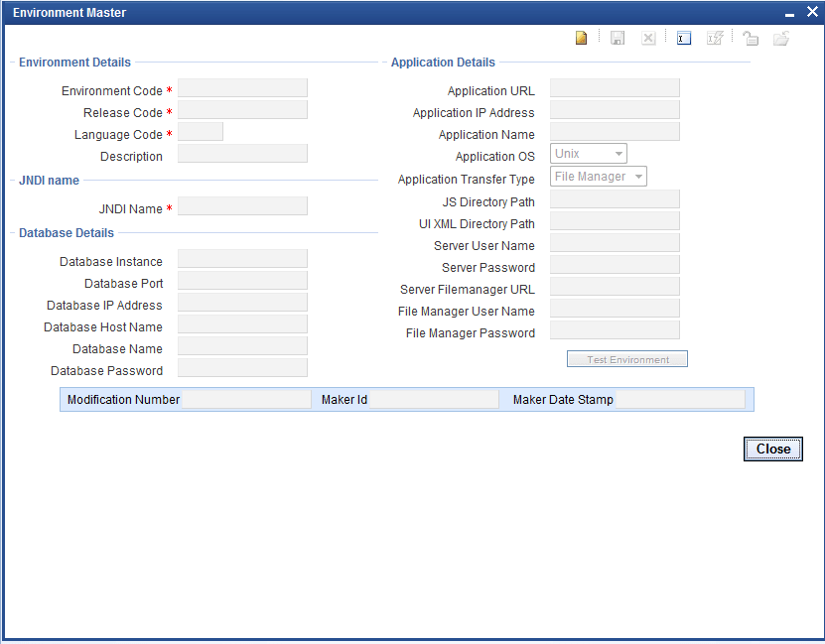Click the Modification Number field
The height and width of the screenshot is (644, 825).
(246, 400)
